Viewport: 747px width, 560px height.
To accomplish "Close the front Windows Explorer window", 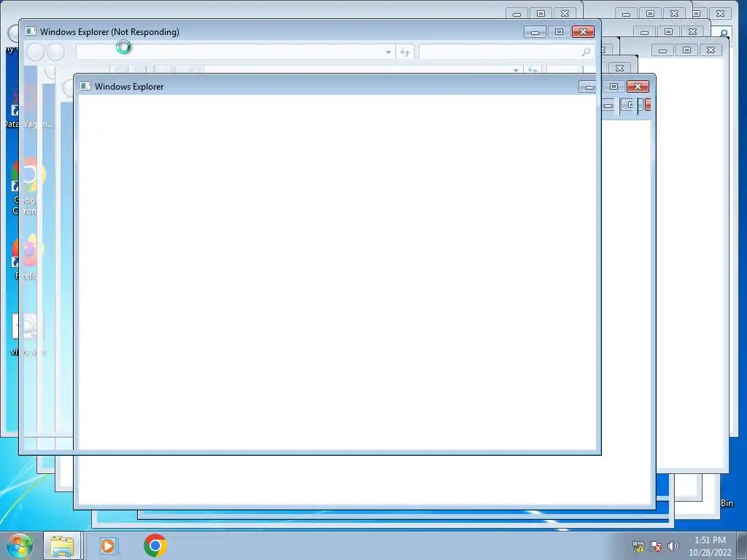I will (x=638, y=87).
